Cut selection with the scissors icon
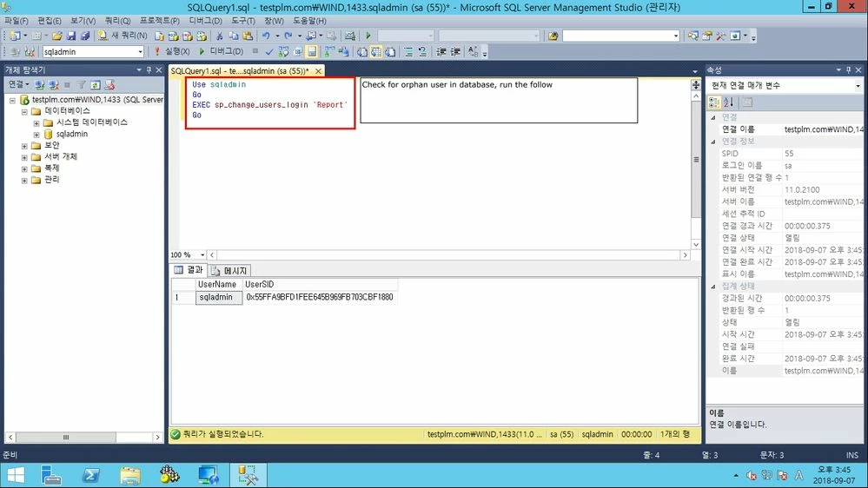 (219, 36)
